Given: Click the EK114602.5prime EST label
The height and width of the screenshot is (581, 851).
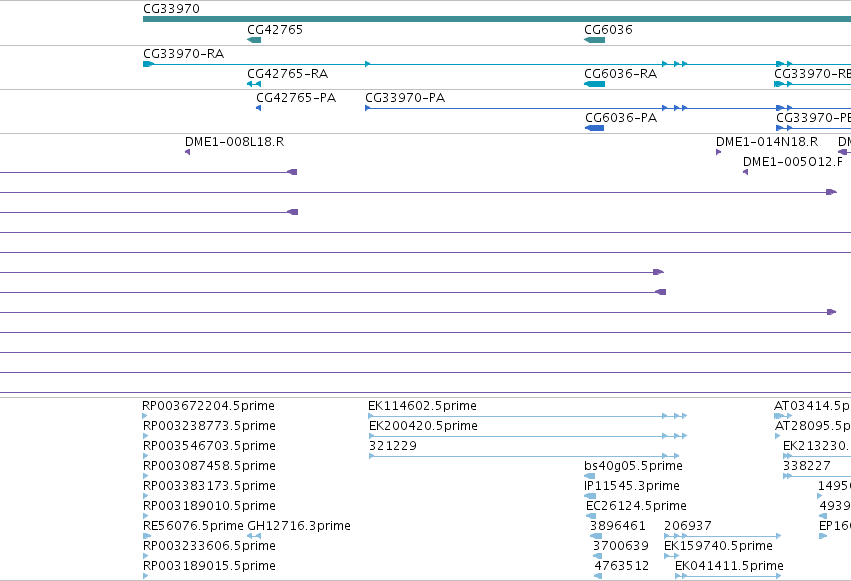Looking at the screenshot, I should tap(422, 406).
